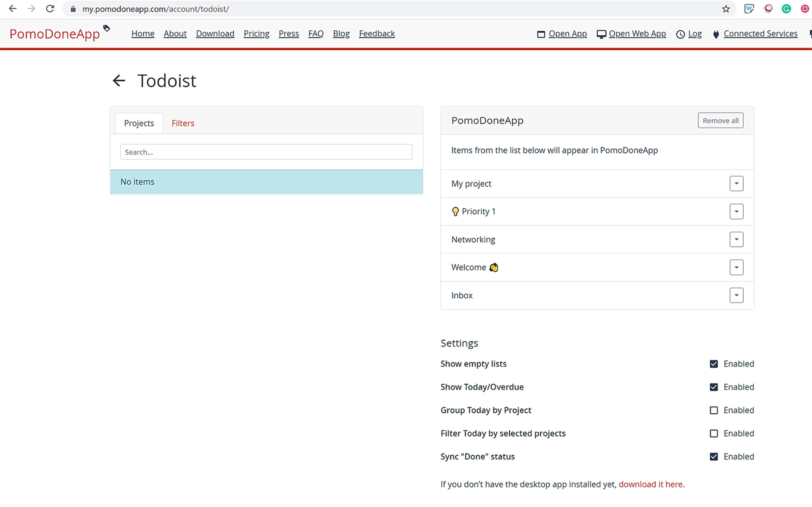The image size is (812, 507).
Task: Enable Group Today by Project checkbox
Action: 714,410
